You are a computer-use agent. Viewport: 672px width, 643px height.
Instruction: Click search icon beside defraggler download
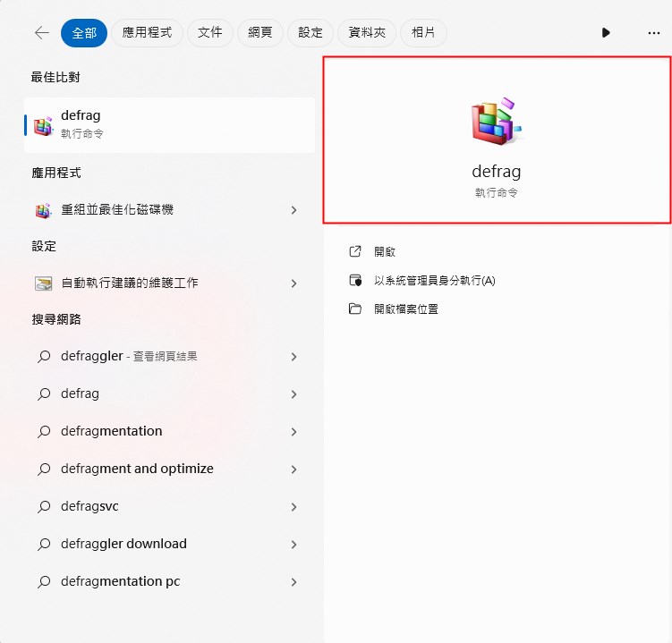(x=44, y=544)
